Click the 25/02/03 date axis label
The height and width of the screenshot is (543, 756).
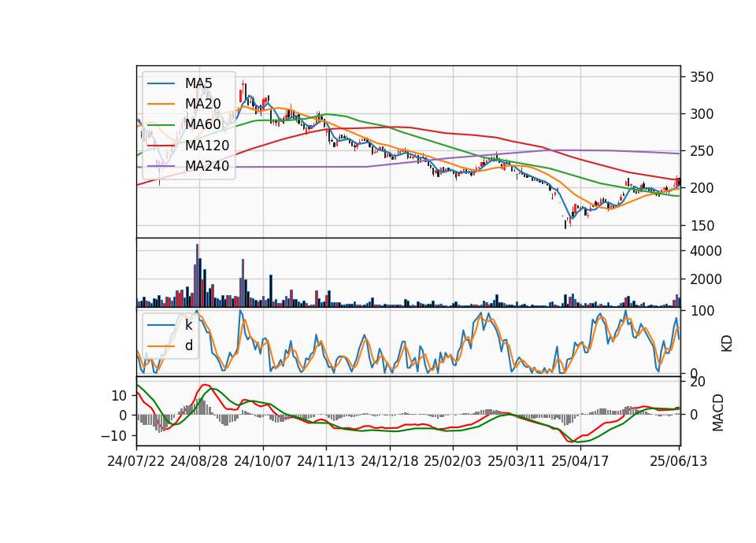(453, 461)
